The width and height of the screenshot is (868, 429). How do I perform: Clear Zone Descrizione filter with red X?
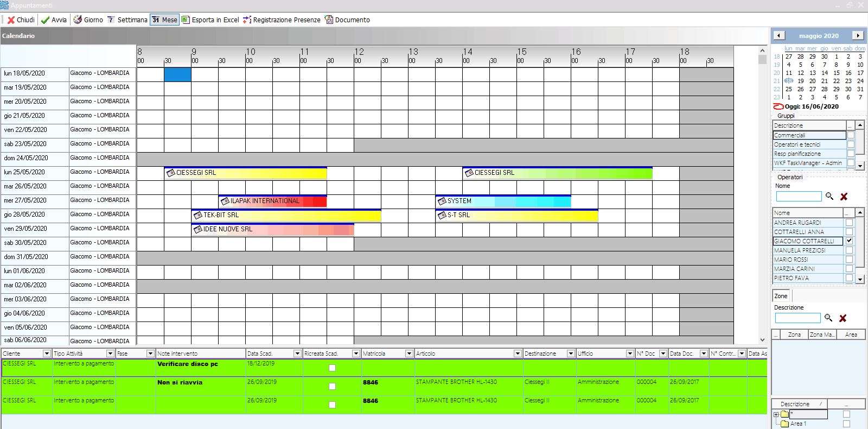(843, 318)
